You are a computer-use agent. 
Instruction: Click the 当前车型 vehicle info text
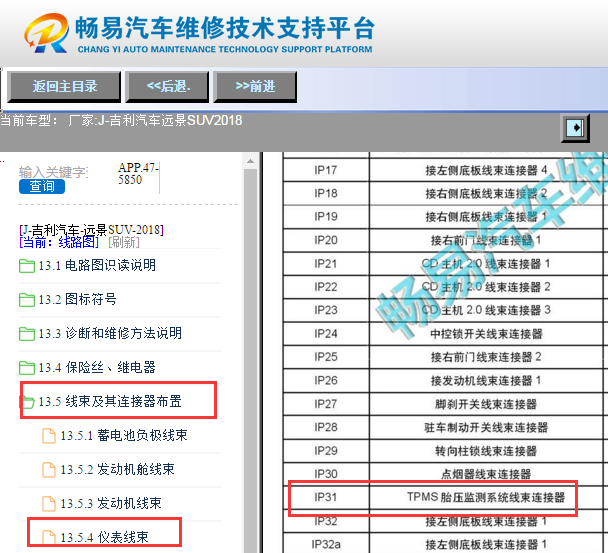click(121, 120)
